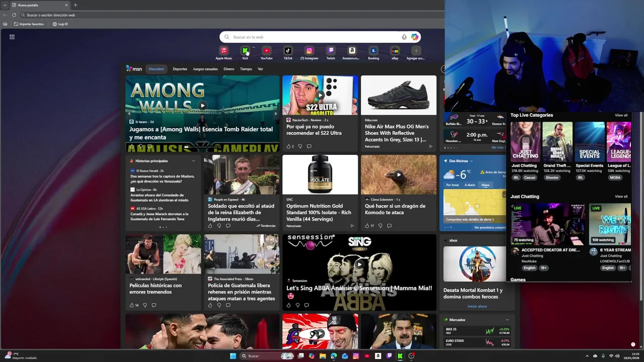Open Juegos casuales tab
The width and height of the screenshot is (644, 362).
coord(205,69)
